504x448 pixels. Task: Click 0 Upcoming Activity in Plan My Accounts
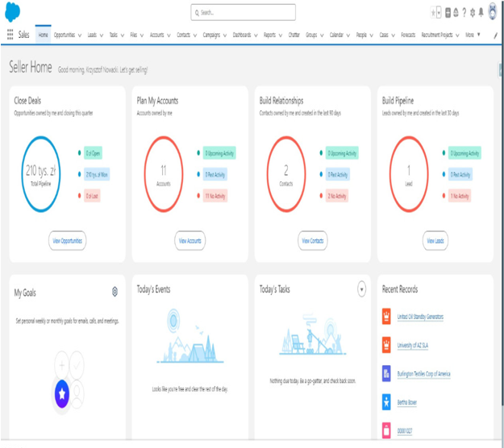click(219, 153)
